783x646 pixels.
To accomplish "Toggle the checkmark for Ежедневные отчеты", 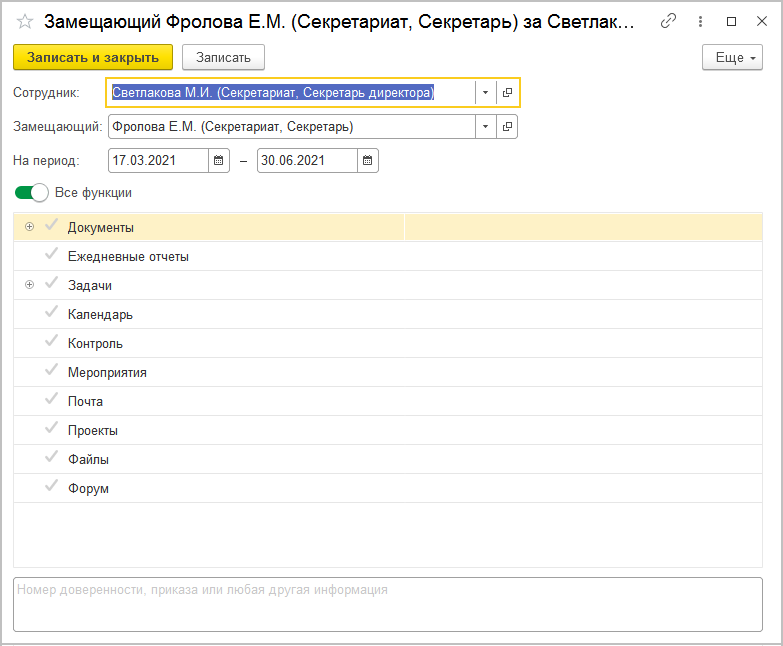I will pyautogui.click(x=51, y=254).
